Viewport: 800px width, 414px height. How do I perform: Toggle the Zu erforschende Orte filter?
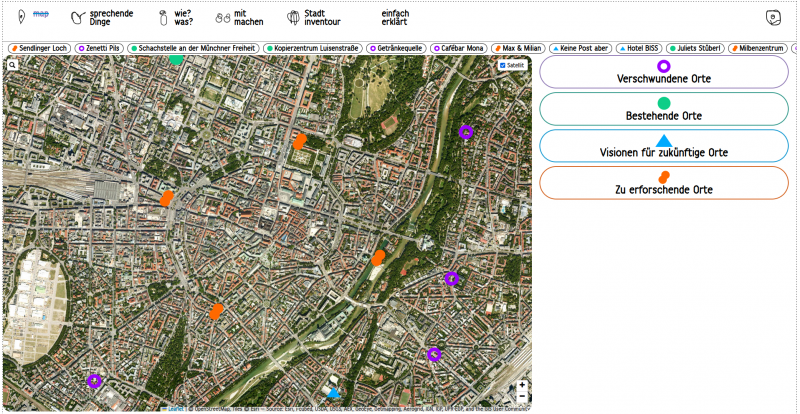pos(663,183)
